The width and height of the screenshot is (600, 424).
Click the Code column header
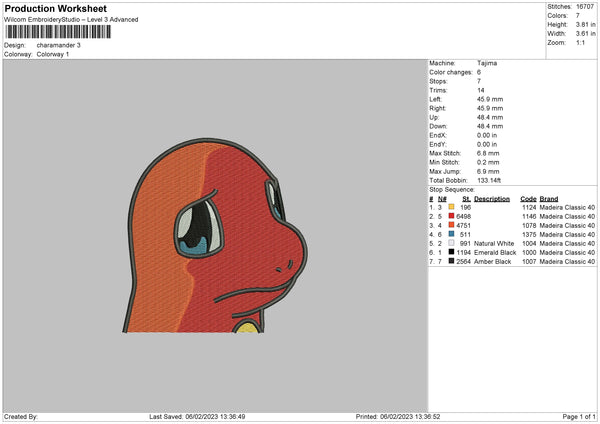pos(529,198)
